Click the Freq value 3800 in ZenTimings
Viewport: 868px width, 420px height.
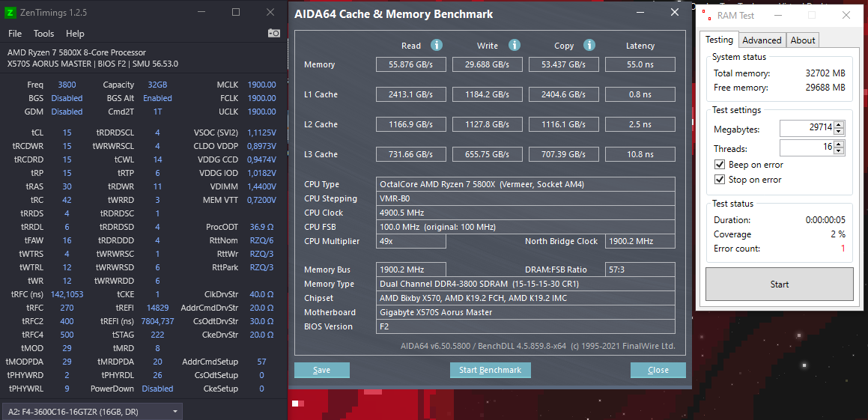pyautogui.click(x=67, y=85)
